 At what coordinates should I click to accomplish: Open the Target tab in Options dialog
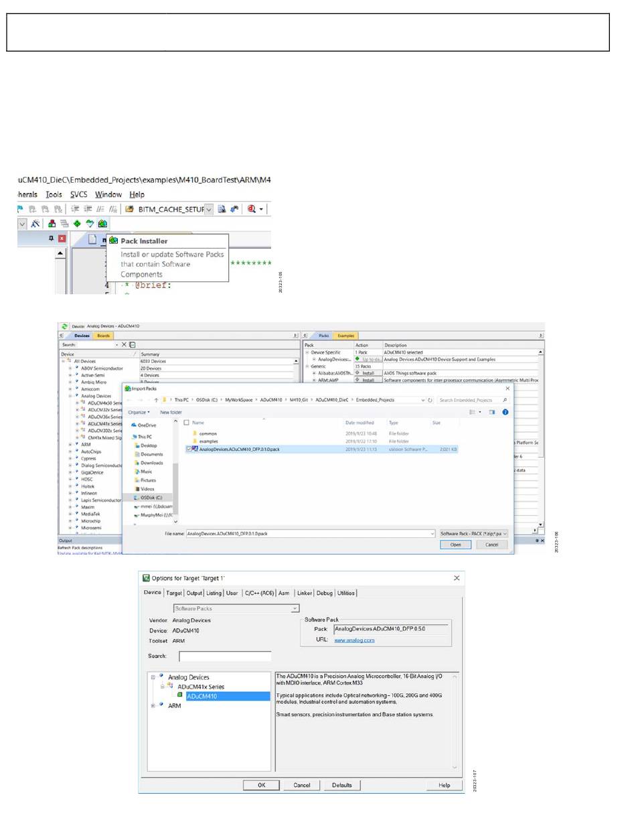pos(174,593)
